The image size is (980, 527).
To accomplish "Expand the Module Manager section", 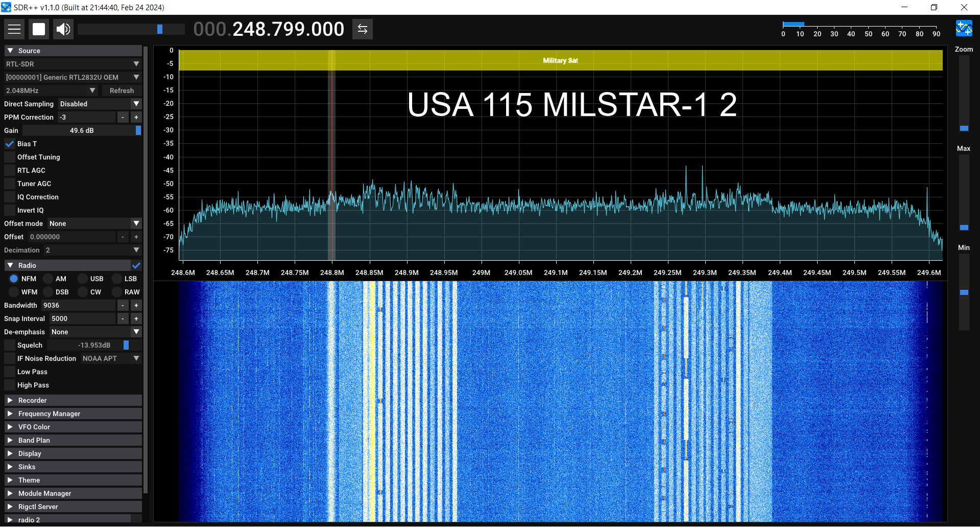I will [x=73, y=493].
